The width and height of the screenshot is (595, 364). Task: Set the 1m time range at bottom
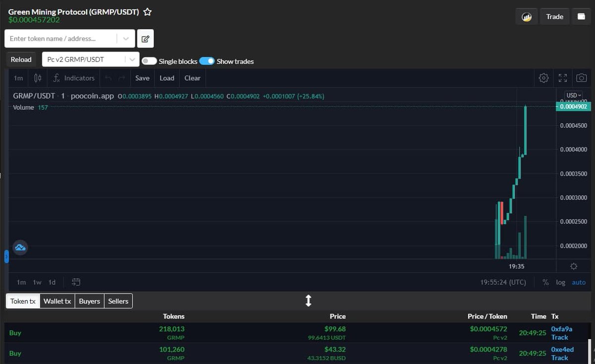click(x=21, y=282)
